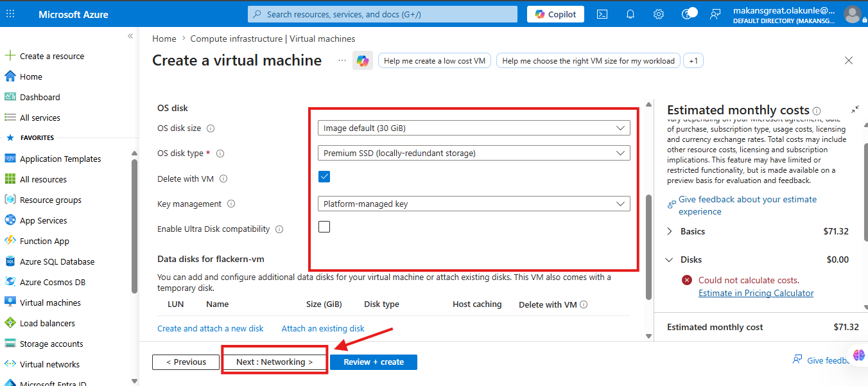Viewport: 868px width, 386px height.
Task: Uncheck the Delete with VM checkbox
Action: 324,177
